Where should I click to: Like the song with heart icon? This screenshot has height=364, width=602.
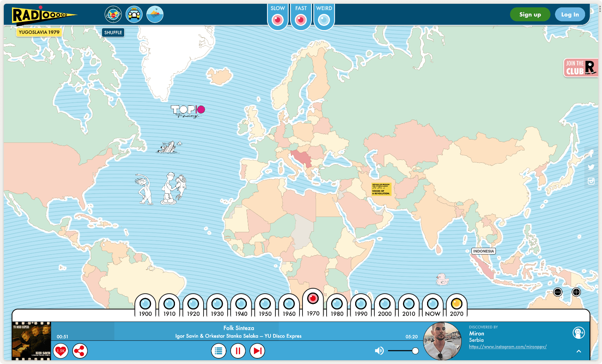coord(61,351)
